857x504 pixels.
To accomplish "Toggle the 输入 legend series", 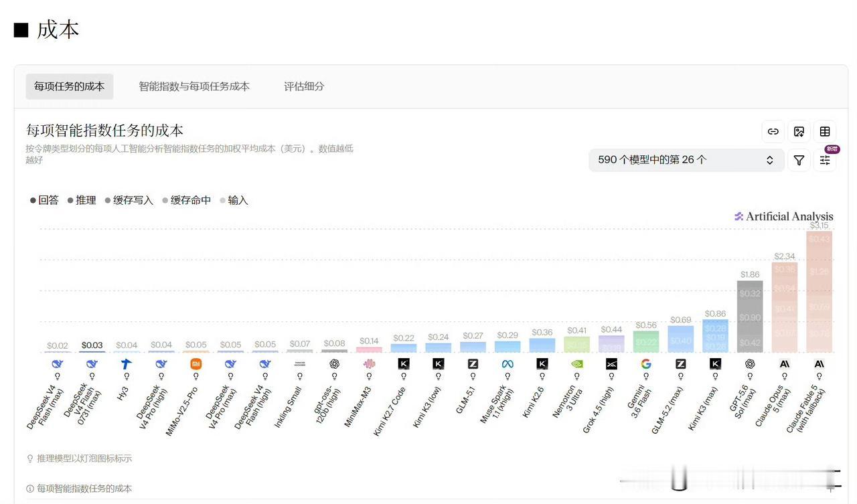I will [234, 200].
